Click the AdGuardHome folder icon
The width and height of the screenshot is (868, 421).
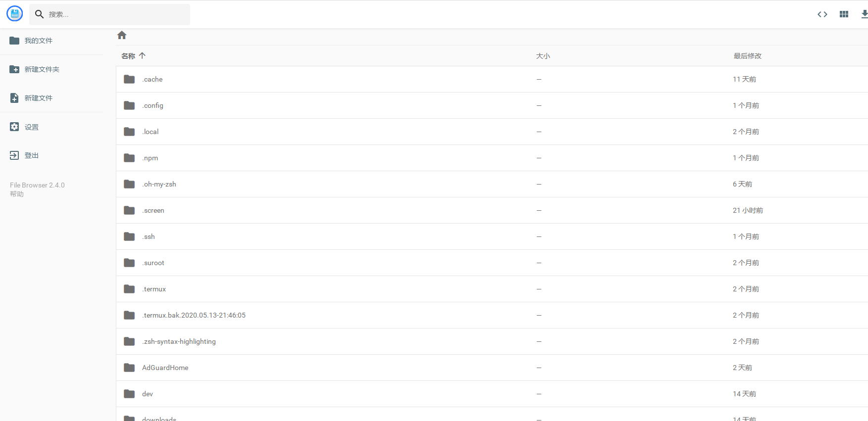[x=129, y=368]
